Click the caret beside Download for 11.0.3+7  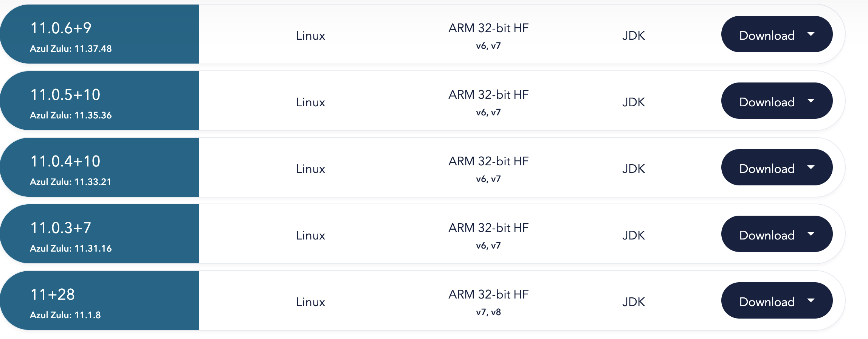811,234
